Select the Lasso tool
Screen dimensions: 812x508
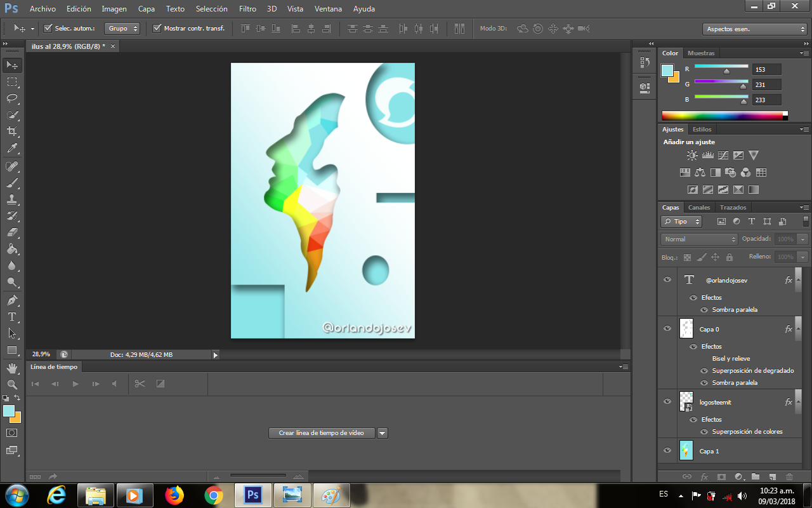[x=12, y=98]
